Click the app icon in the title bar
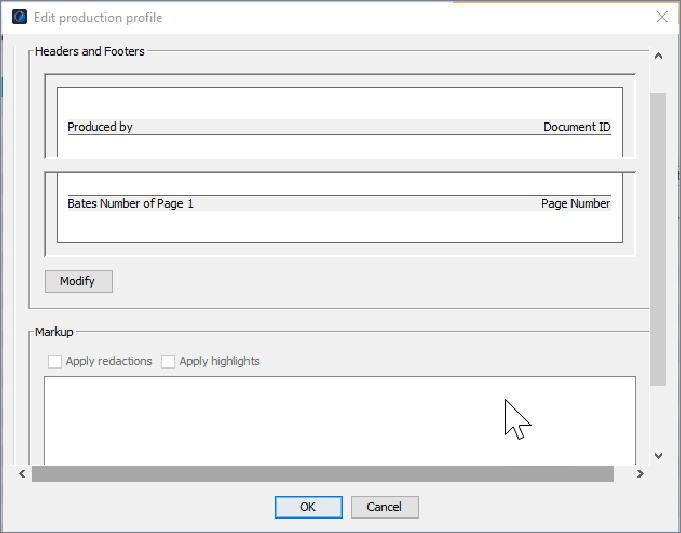Screen dimensions: 681x533 [x=19, y=17]
